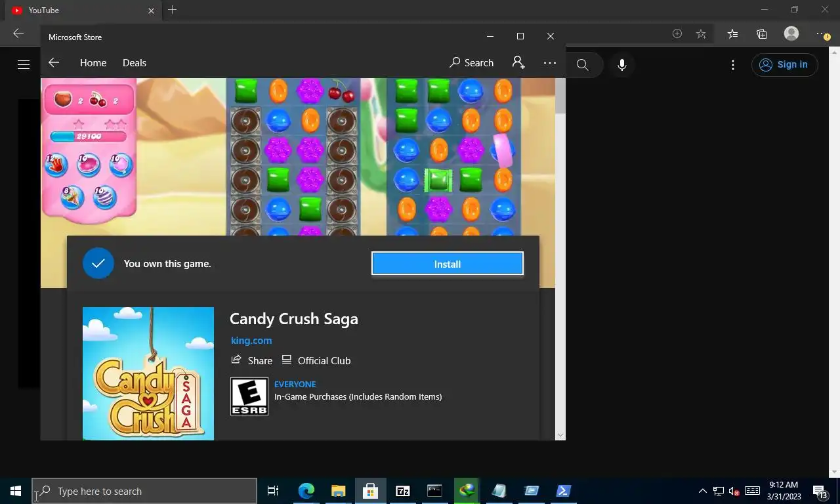840x504 pixels.
Task: Start YouTube voice search with microphone
Action: click(622, 64)
